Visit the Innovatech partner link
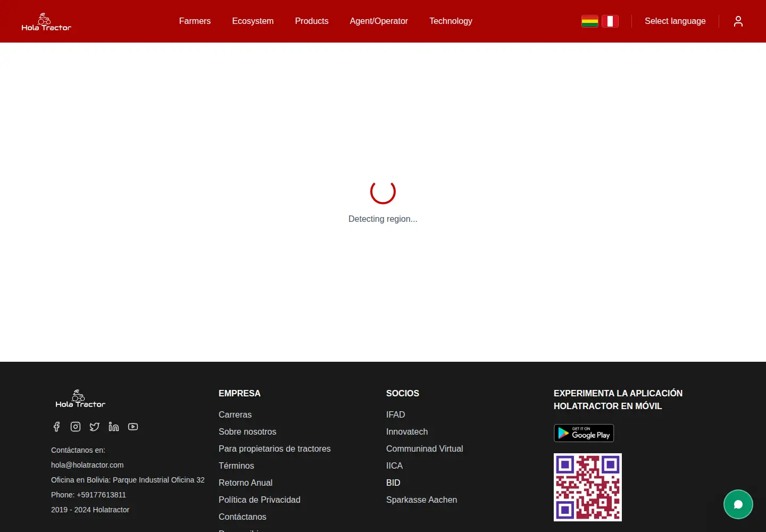The image size is (766, 532). [407, 431]
